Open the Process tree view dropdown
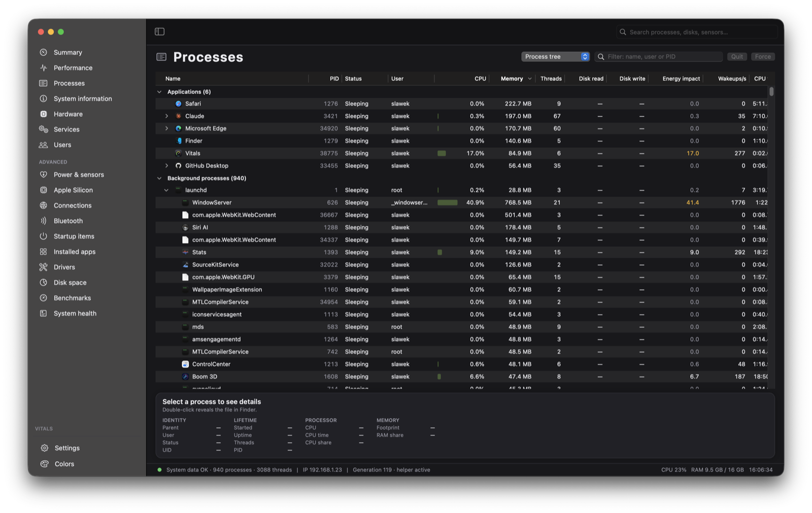Screen dimensions: 812x513 pyautogui.click(x=555, y=56)
